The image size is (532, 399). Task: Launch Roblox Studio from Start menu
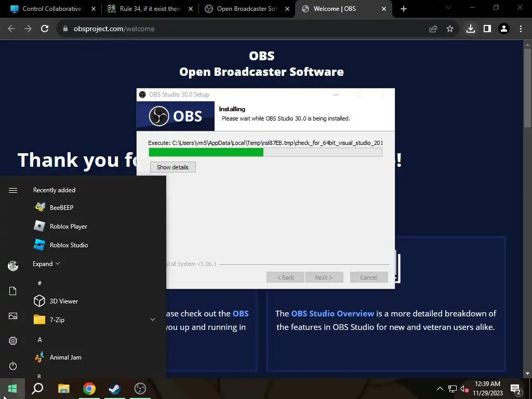[x=61, y=245]
